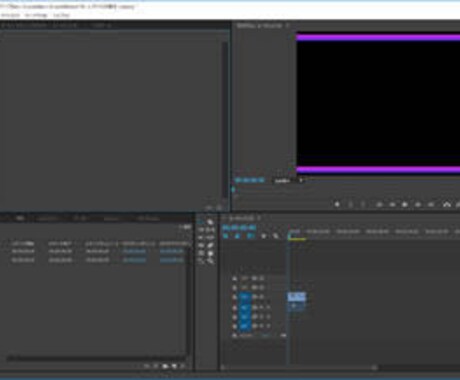Step forward one frame in Program monitor
460x380 pixels.
(x=418, y=204)
